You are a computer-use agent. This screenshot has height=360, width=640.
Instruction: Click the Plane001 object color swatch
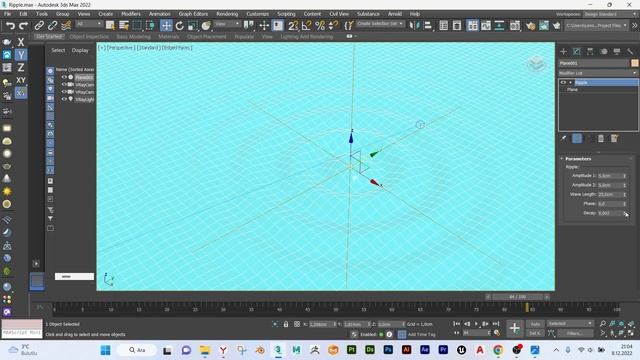[x=634, y=63]
